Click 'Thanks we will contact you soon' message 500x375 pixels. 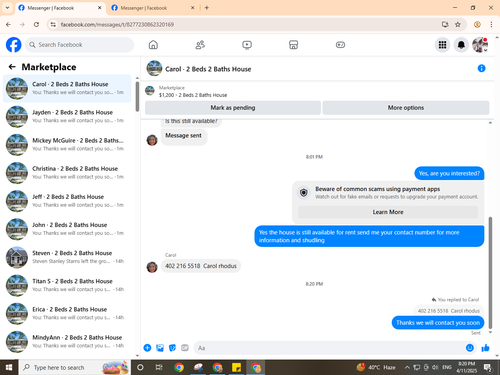[438, 323]
